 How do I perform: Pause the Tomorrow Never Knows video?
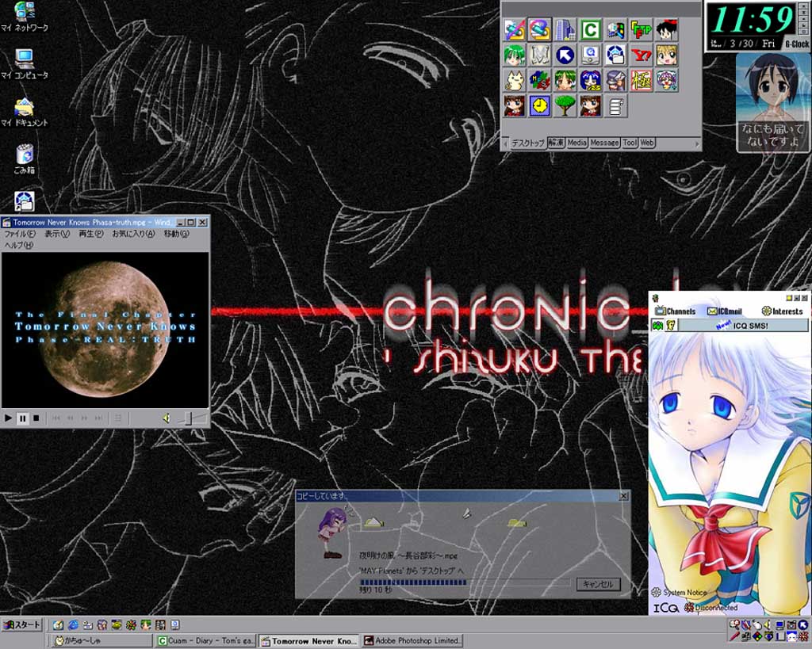click(22, 418)
